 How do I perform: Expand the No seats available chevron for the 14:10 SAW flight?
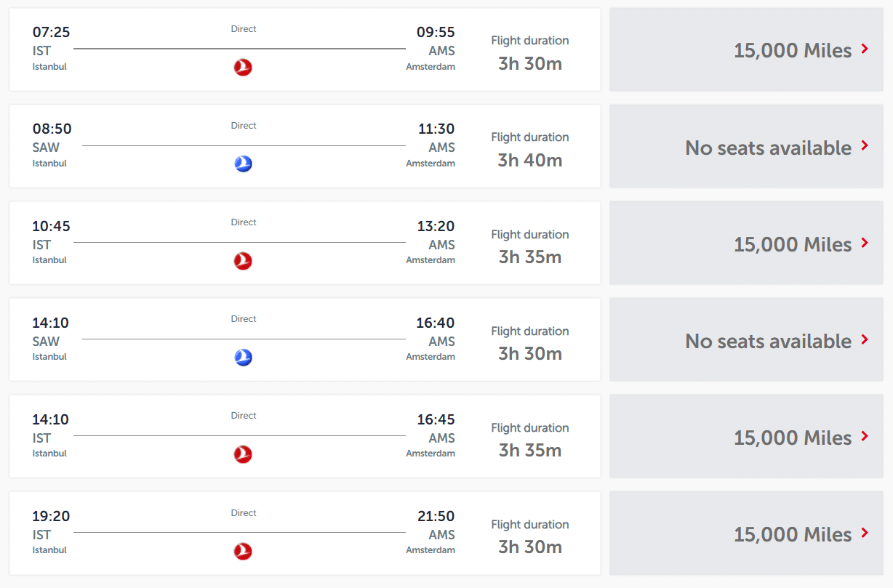[865, 339]
